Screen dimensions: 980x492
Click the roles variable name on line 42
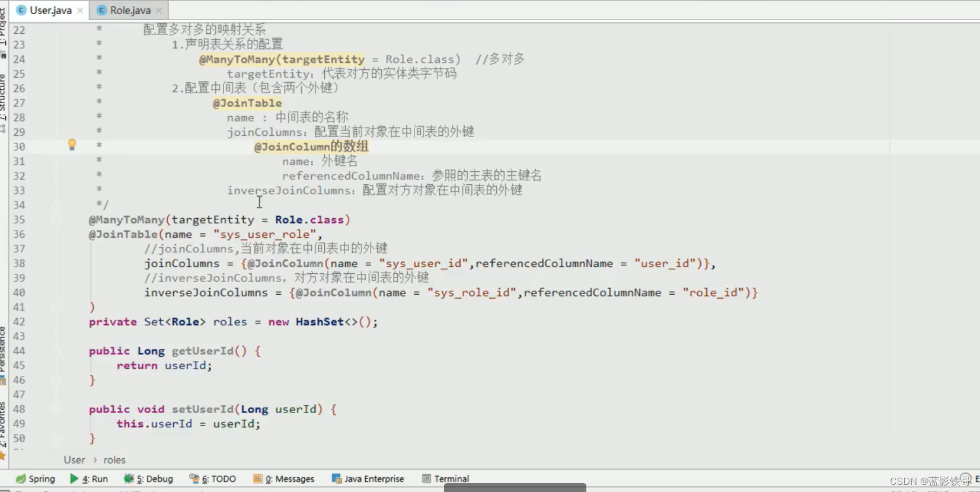tap(230, 322)
